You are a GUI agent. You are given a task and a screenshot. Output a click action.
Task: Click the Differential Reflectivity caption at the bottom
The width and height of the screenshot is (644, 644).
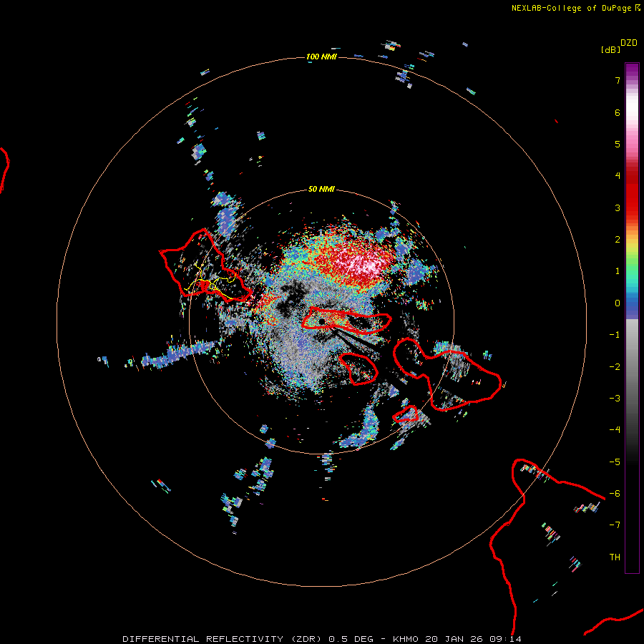click(x=322, y=639)
